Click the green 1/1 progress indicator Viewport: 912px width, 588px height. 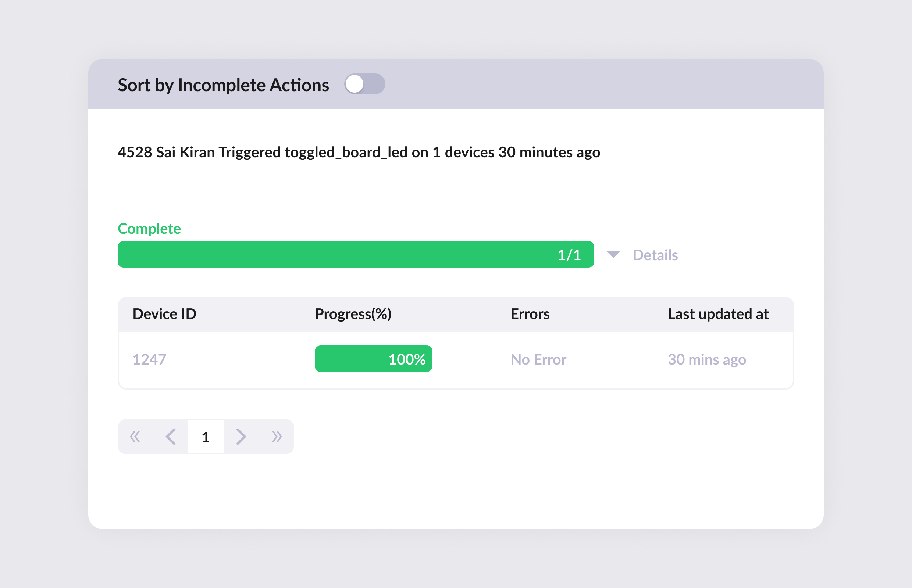click(568, 254)
